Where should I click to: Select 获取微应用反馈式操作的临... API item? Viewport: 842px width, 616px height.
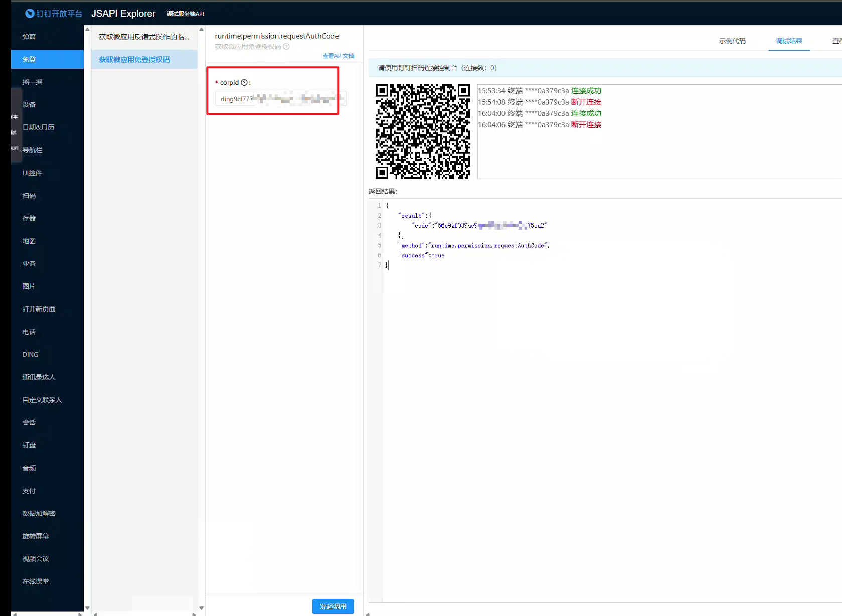(x=144, y=37)
